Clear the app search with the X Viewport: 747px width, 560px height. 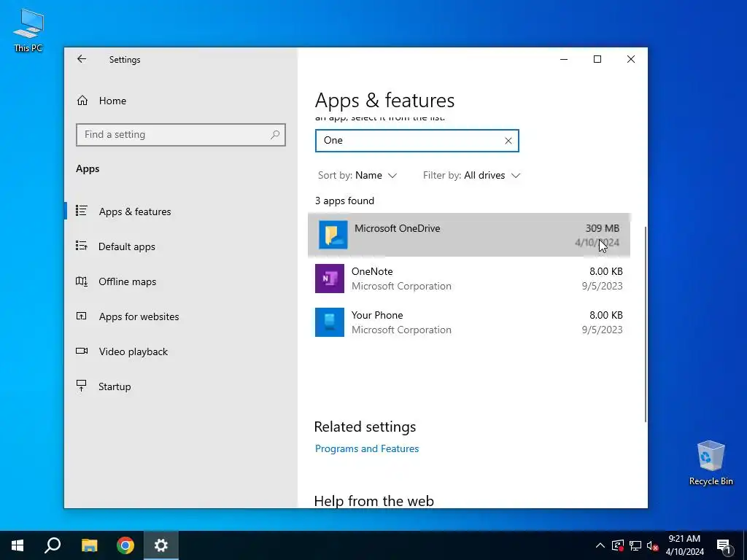[508, 141]
